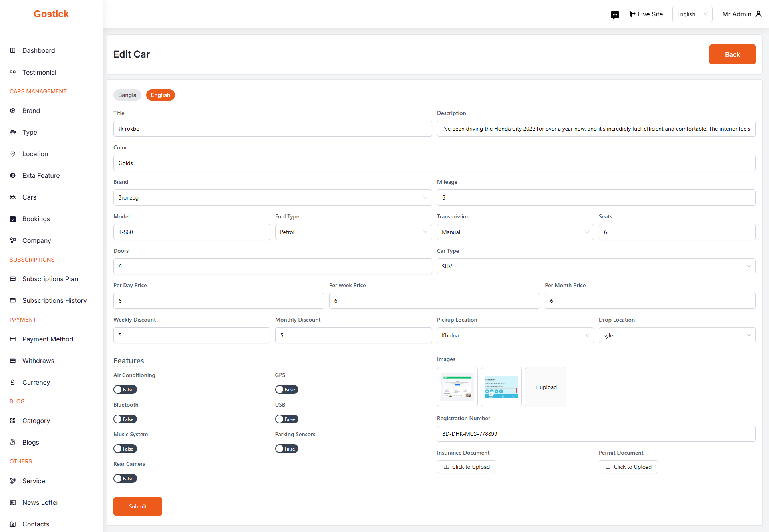Click the Cars icon in sidebar
The image size is (769, 532).
click(13, 197)
